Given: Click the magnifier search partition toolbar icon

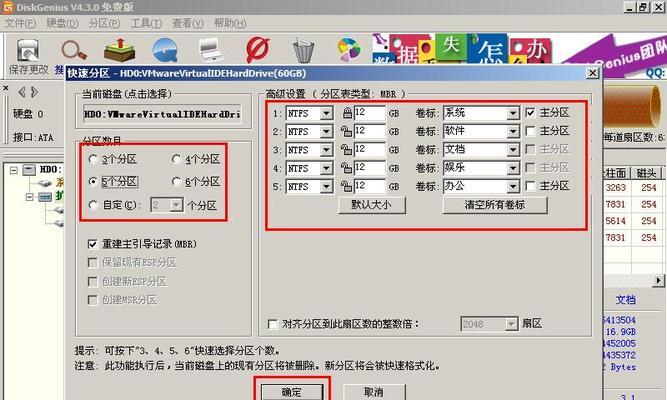Looking at the screenshot, I should coord(74,50).
